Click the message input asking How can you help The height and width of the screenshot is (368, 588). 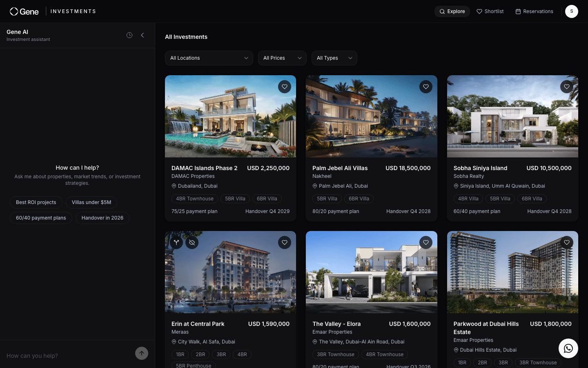65,356
